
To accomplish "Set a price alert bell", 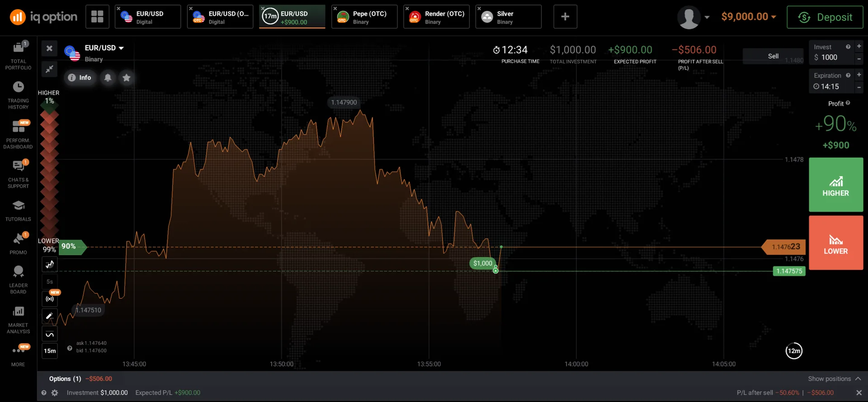I will pos(108,78).
